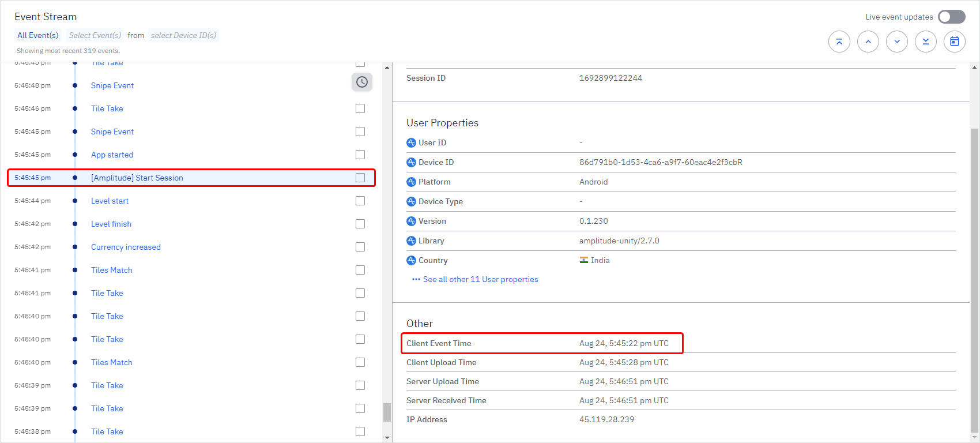This screenshot has width=980, height=443.
Task: Click the 'Showing most recent 319 events.' text
Action: coord(68,51)
